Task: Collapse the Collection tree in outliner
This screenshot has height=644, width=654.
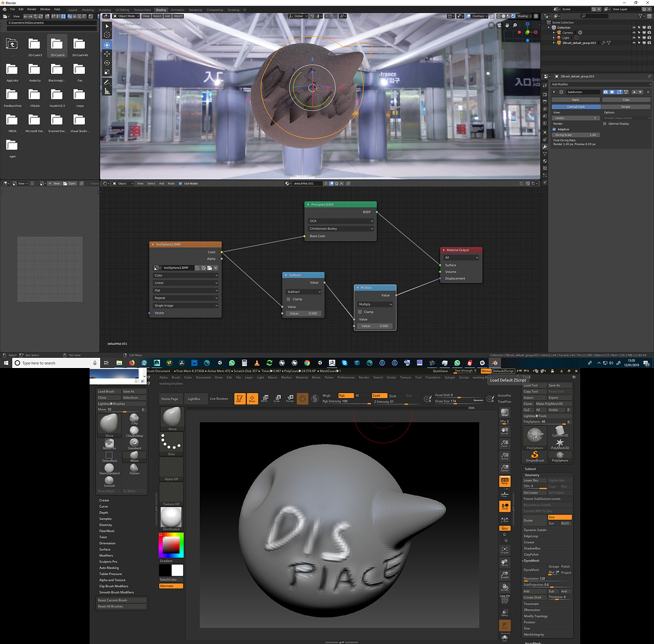Action: (549, 27)
